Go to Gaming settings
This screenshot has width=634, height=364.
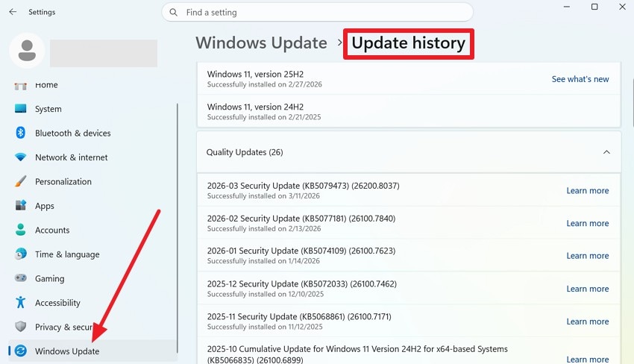pos(49,279)
